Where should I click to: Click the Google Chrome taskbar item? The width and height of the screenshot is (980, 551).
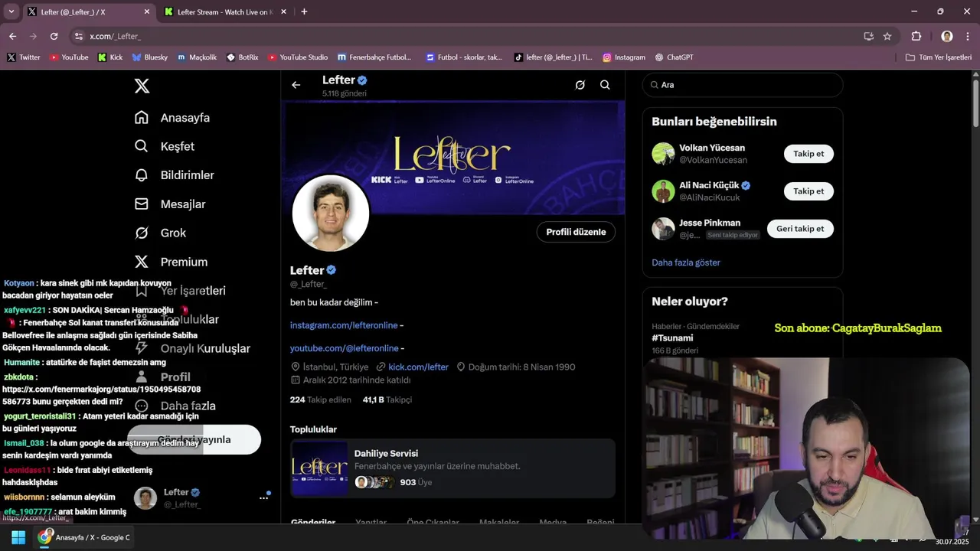pyautogui.click(x=84, y=537)
